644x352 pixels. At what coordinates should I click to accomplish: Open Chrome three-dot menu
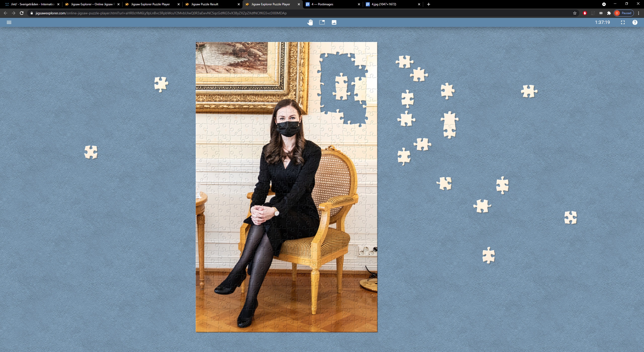(x=638, y=13)
